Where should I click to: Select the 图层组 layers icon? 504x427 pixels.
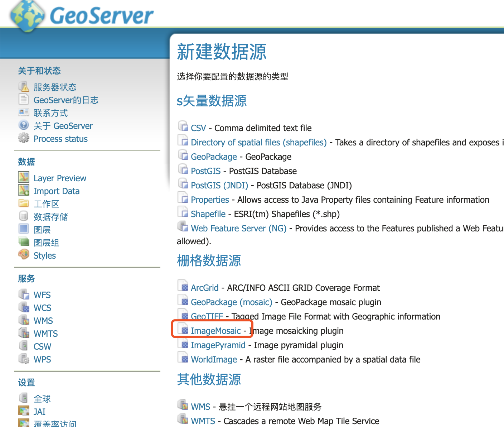tap(23, 242)
